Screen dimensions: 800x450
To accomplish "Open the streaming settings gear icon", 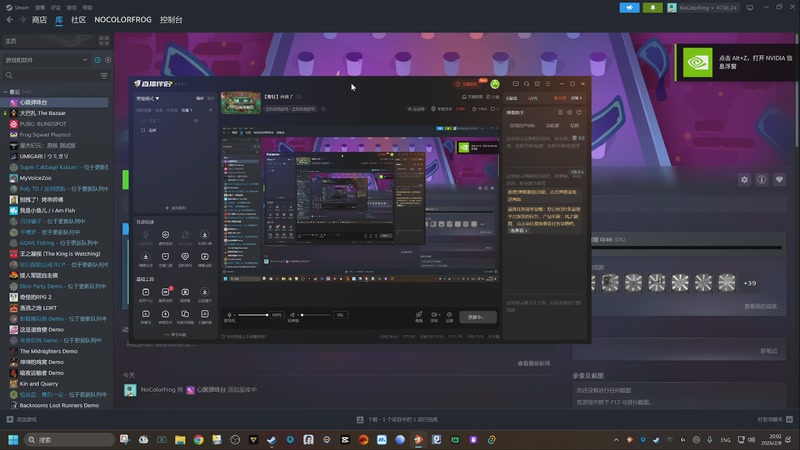I will 449,316.
